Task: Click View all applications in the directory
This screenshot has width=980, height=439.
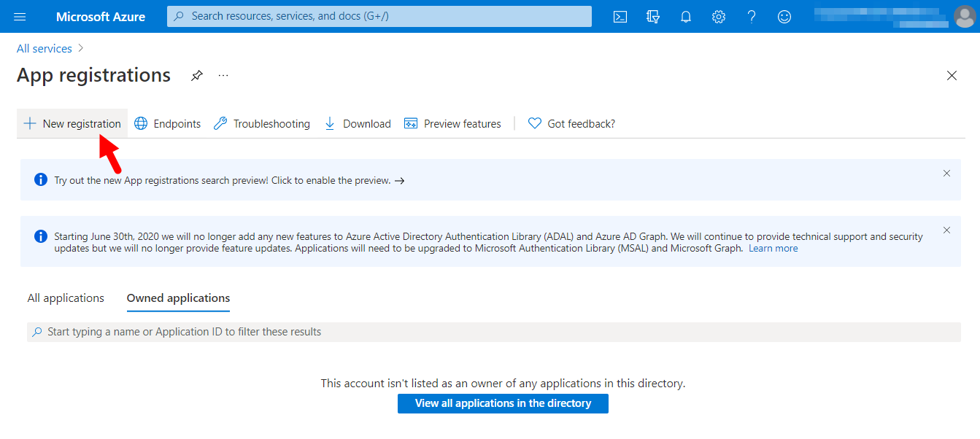Action: (x=503, y=403)
